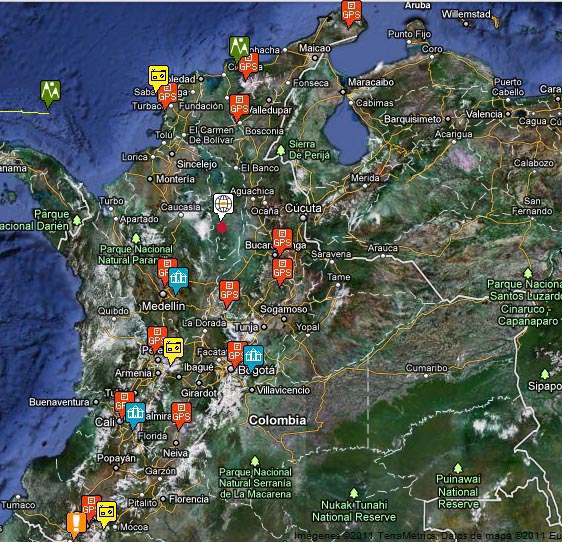Viewport: 562px width, 542px height.
Task: Click the GPS marker near Valledupar
Action: coord(239,107)
